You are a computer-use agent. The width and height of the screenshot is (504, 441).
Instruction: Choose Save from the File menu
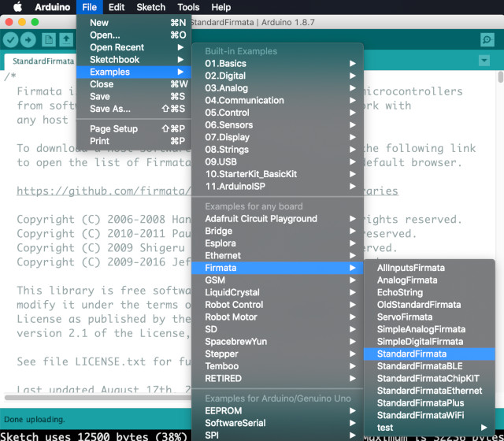pyautogui.click(x=134, y=96)
